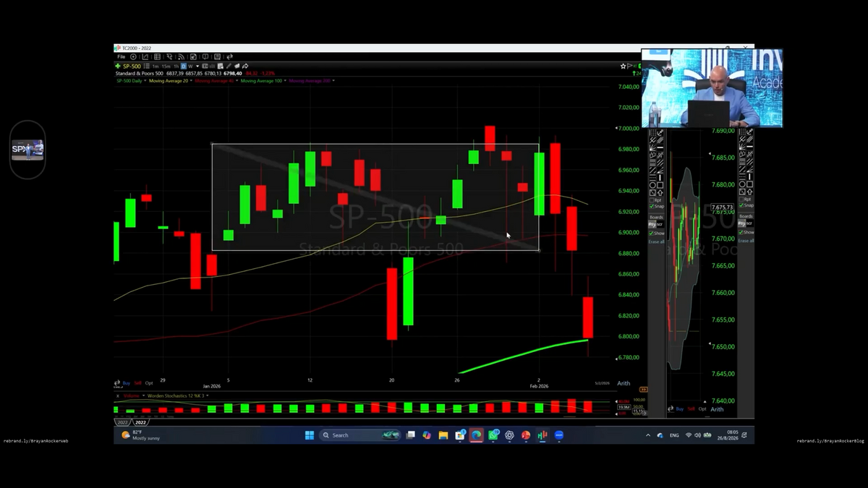Switch to the 1h timeframe

click(176, 66)
